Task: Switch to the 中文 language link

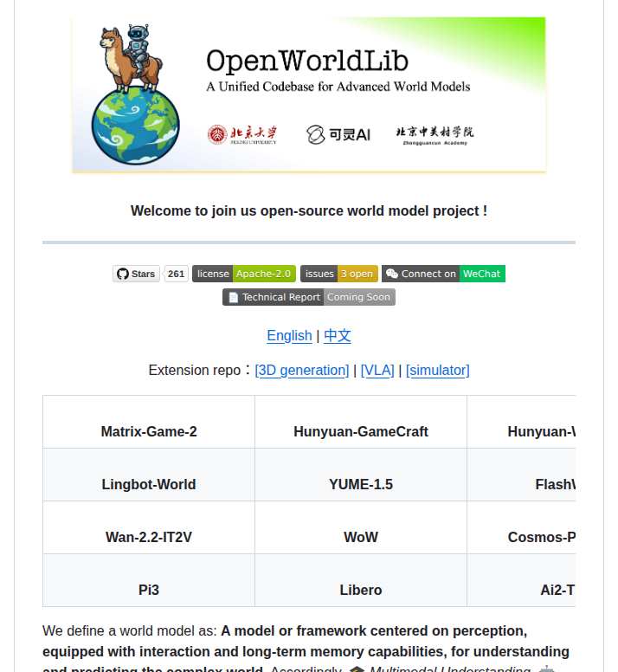Action: [338, 336]
